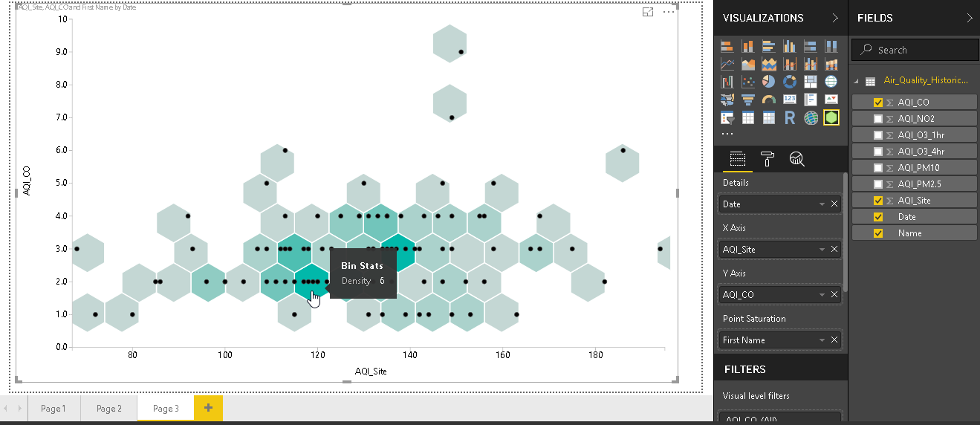
Task: Enable the AQI_PM10 field checkbox
Action: 878,168
